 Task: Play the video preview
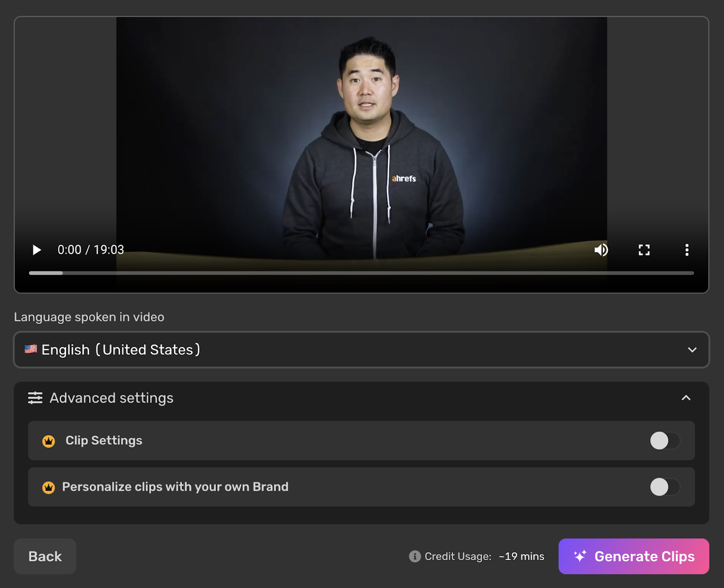coord(37,250)
